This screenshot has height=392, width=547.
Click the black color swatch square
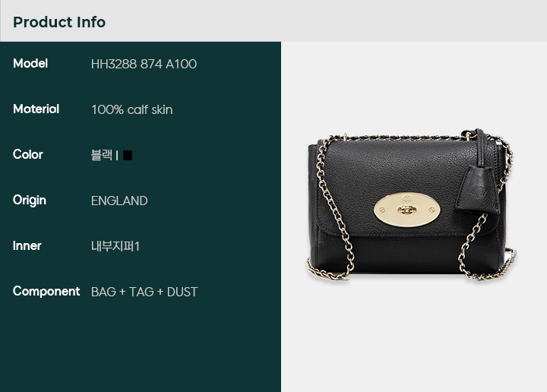pyautogui.click(x=128, y=155)
